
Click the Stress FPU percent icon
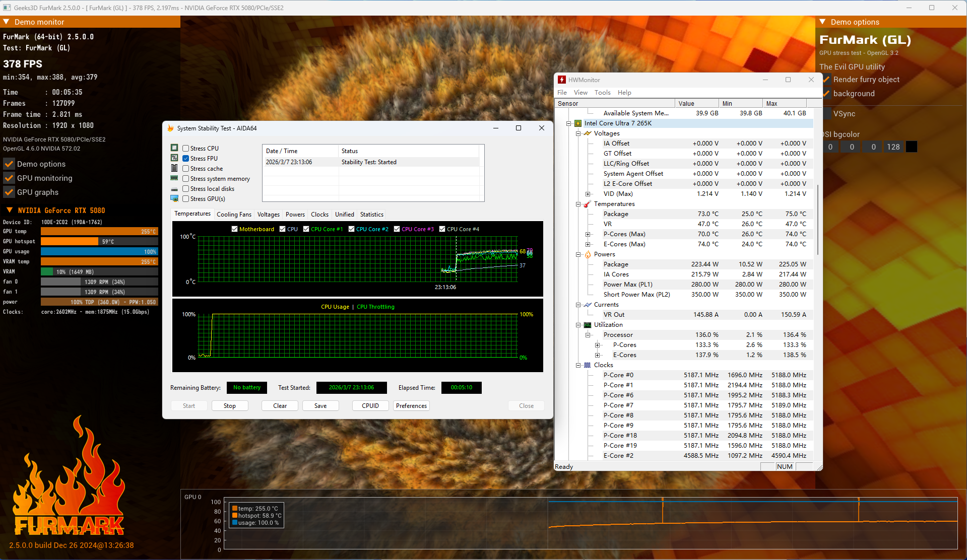[x=174, y=158]
